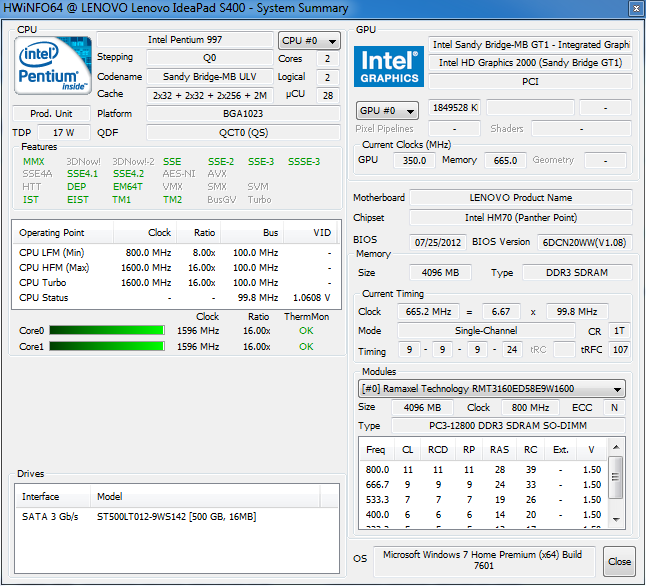Click the Intel Graphics logo
Viewport: 646px width, 586px height.
click(x=389, y=66)
